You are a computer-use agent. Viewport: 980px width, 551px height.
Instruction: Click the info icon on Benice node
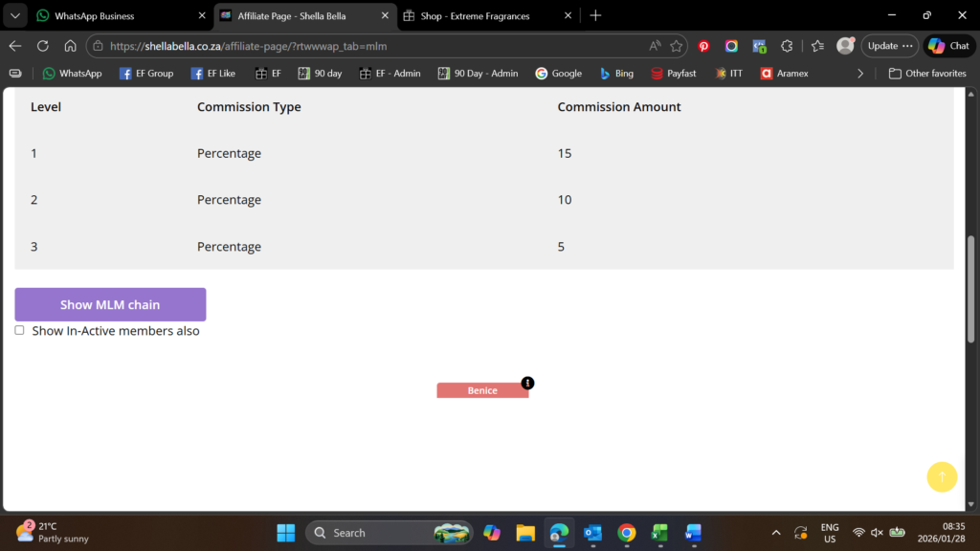click(527, 383)
